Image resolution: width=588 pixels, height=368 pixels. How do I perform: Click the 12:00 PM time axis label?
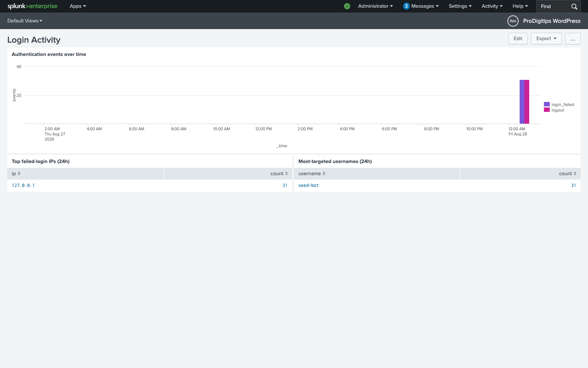click(x=263, y=129)
